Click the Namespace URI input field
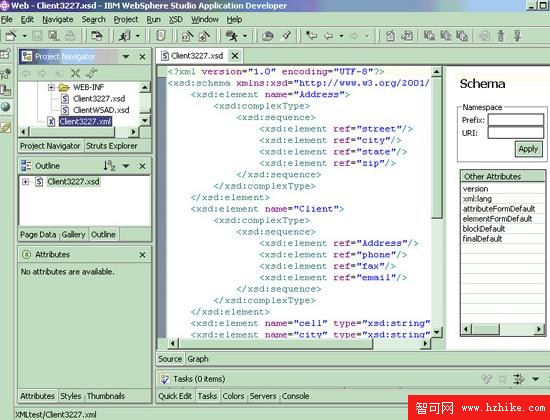The width and height of the screenshot is (550, 420). tap(516, 133)
